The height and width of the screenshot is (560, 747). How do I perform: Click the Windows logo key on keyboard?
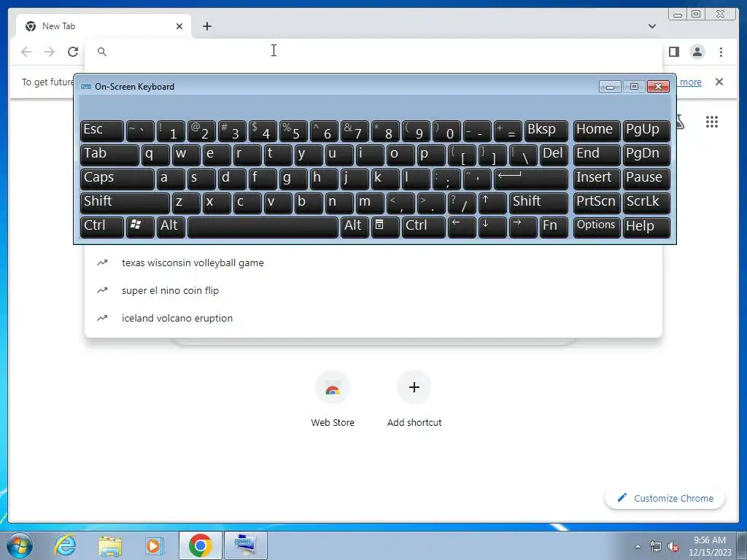(140, 227)
